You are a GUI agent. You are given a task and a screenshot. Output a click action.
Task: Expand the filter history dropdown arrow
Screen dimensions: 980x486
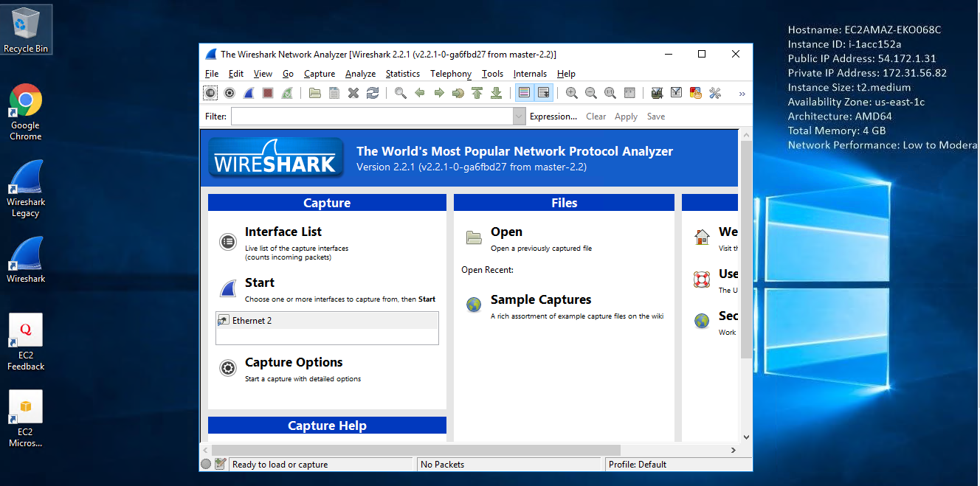click(519, 117)
